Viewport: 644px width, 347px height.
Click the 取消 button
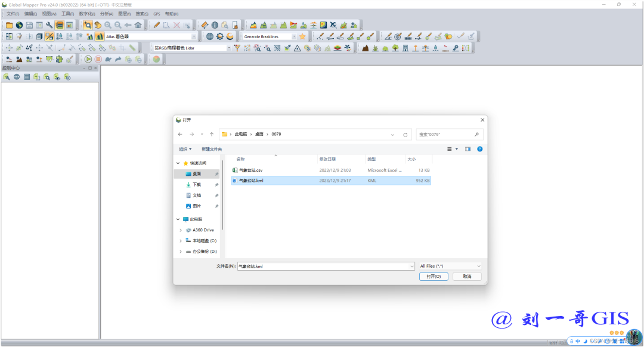[467, 277]
